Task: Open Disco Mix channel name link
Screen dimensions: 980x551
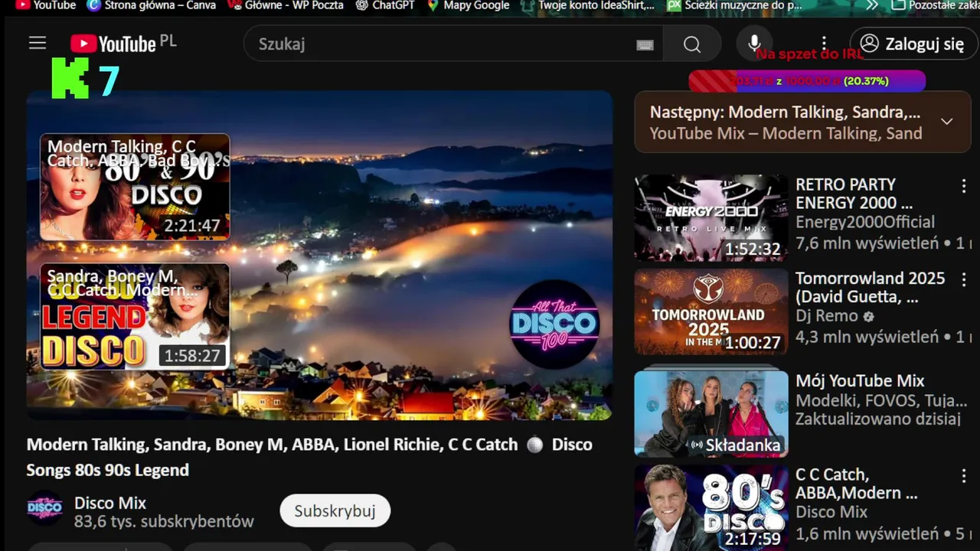Action: 110,503
